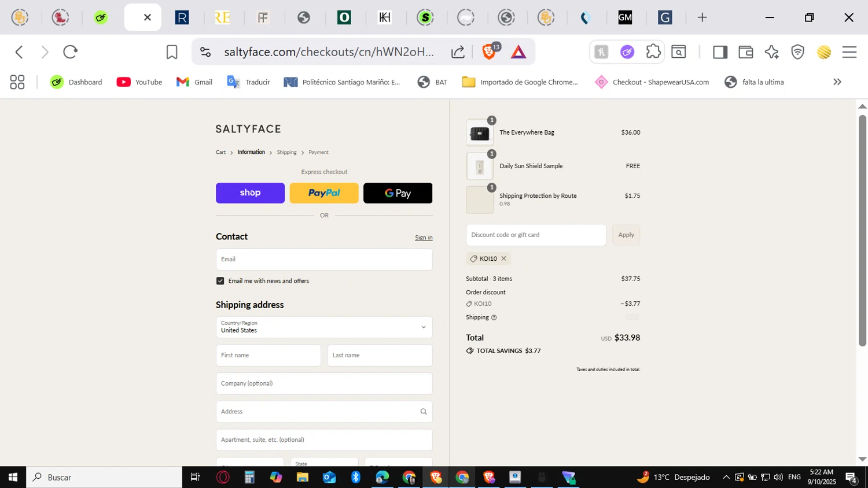The height and width of the screenshot is (488, 868).
Task: Open the Gmail bookmark
Action: (194, 82)
